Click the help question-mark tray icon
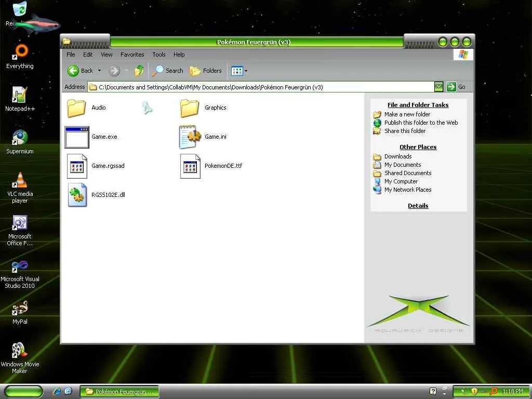The image size is (532, 399). point(433,391)
